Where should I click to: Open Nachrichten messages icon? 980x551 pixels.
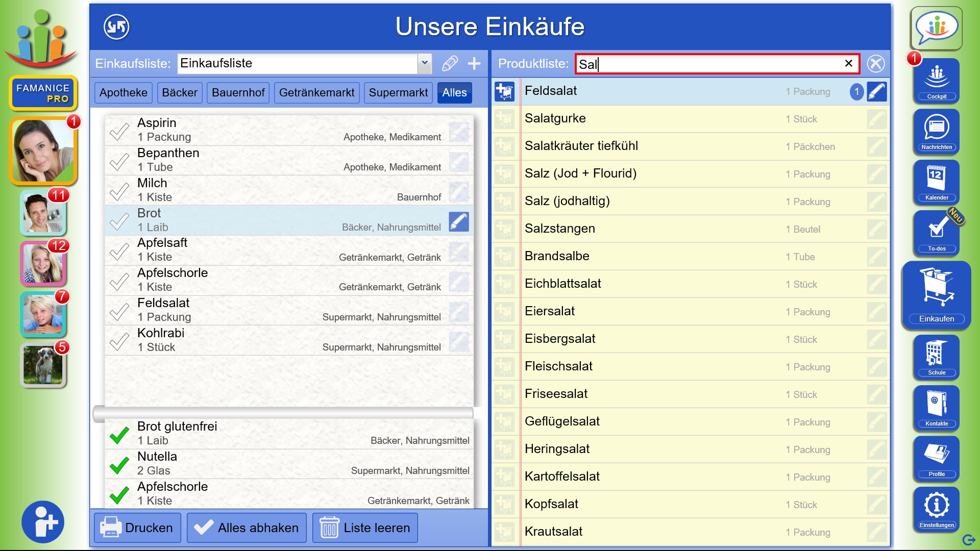click(936, 131)
